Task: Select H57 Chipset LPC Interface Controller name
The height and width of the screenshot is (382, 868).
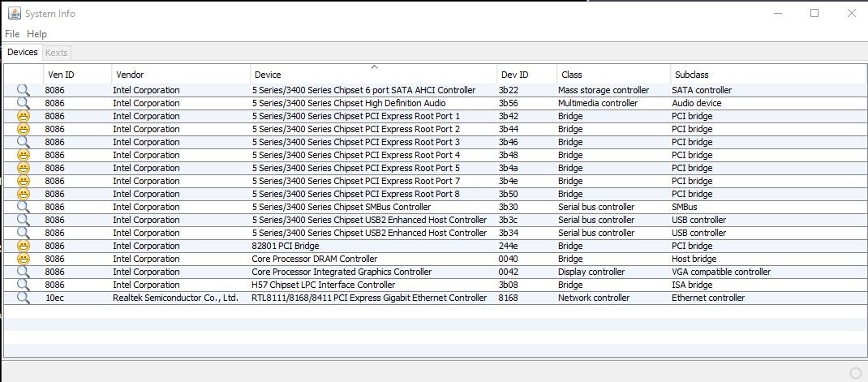Action: click(324, 285)
